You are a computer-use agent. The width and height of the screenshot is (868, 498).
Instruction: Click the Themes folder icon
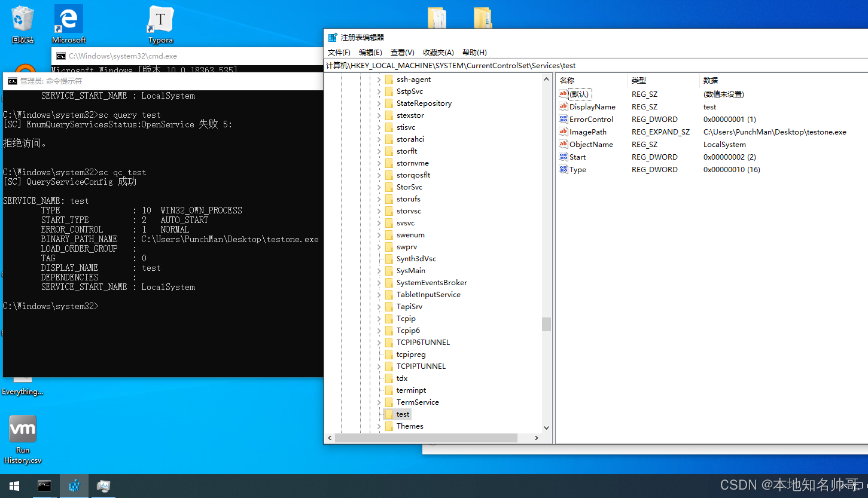click(389, 426)
